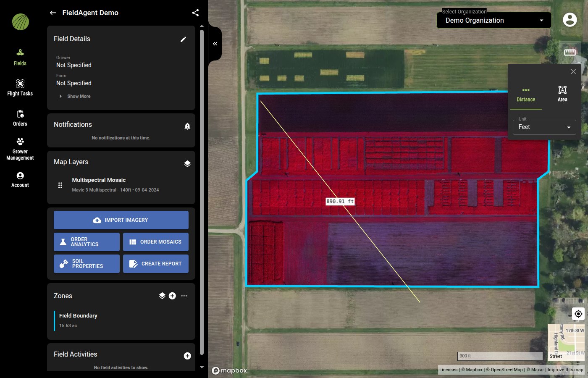
Task: Add a new zone with plus icon
Action: coord(172,296)
